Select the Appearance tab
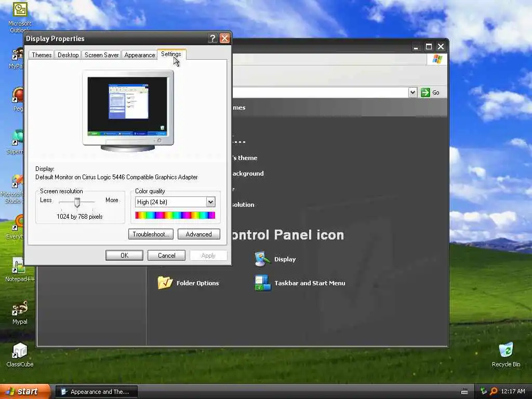The height and width of the screenshot is (399, 532). point(139,55)
